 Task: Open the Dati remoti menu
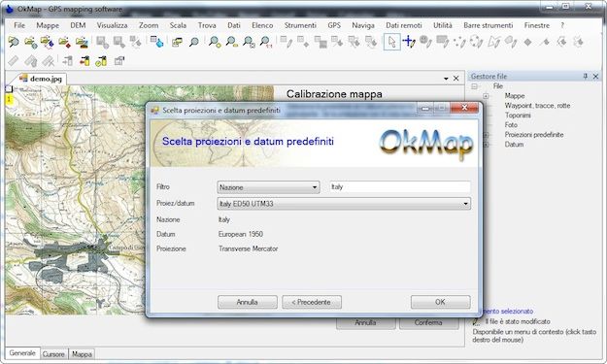coord(404,25)
